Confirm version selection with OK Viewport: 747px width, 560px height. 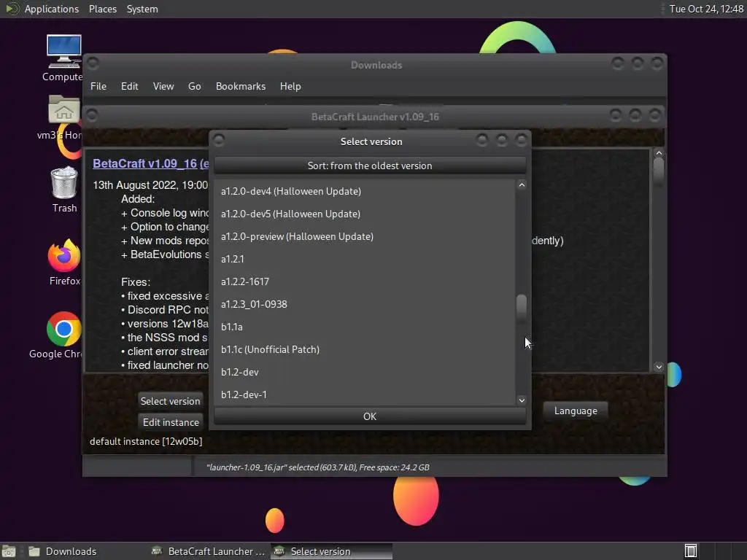tap(370, 416)
